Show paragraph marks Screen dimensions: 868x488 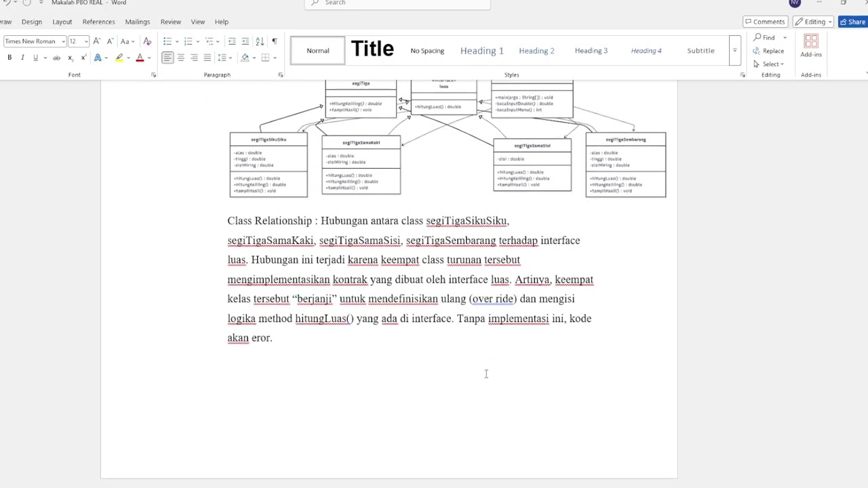pyautogui.click(x=274, y=41)
